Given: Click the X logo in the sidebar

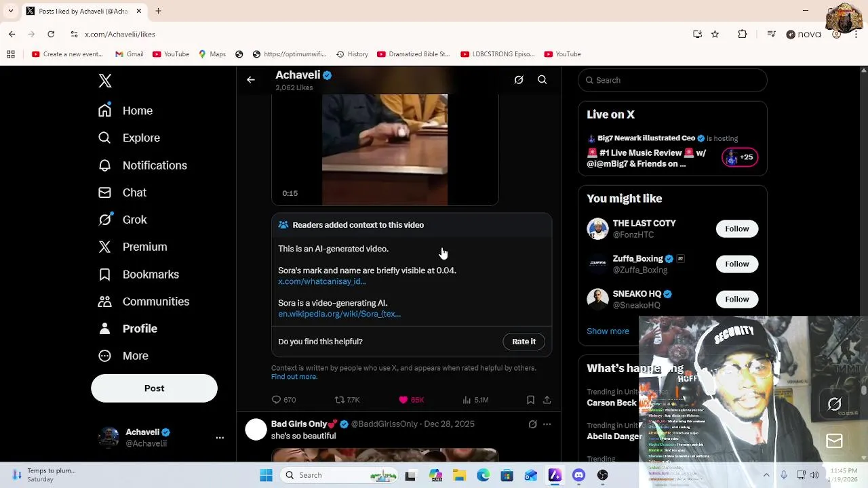Looking at the screenshot, I should click(x=105, y=81).
